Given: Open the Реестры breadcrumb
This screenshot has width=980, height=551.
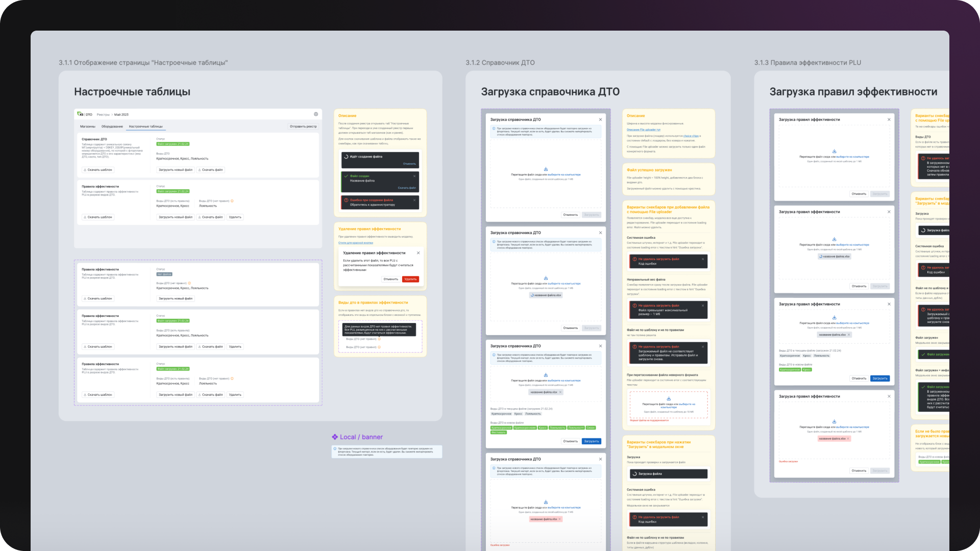Looking at the screenshot, I should click(103, 115).
